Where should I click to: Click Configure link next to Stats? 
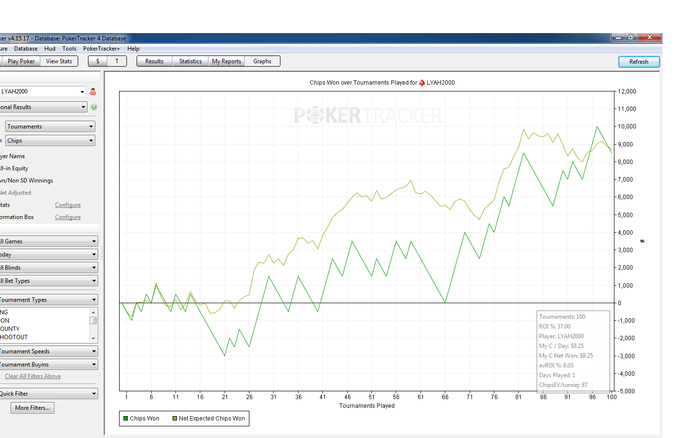coord(68,205)
